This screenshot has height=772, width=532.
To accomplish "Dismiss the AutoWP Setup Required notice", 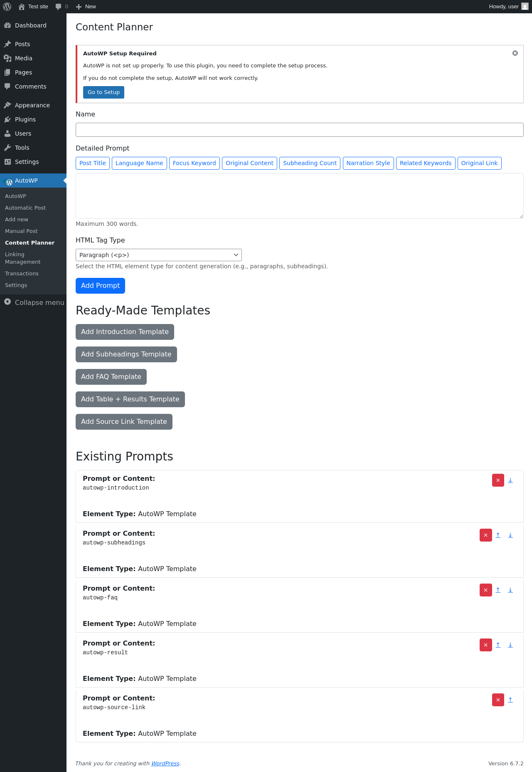I will (x=515, y=53).
